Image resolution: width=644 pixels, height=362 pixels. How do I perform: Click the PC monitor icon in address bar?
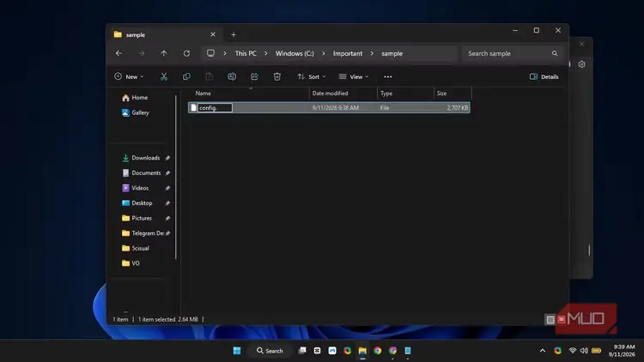[x=210, y=53]
